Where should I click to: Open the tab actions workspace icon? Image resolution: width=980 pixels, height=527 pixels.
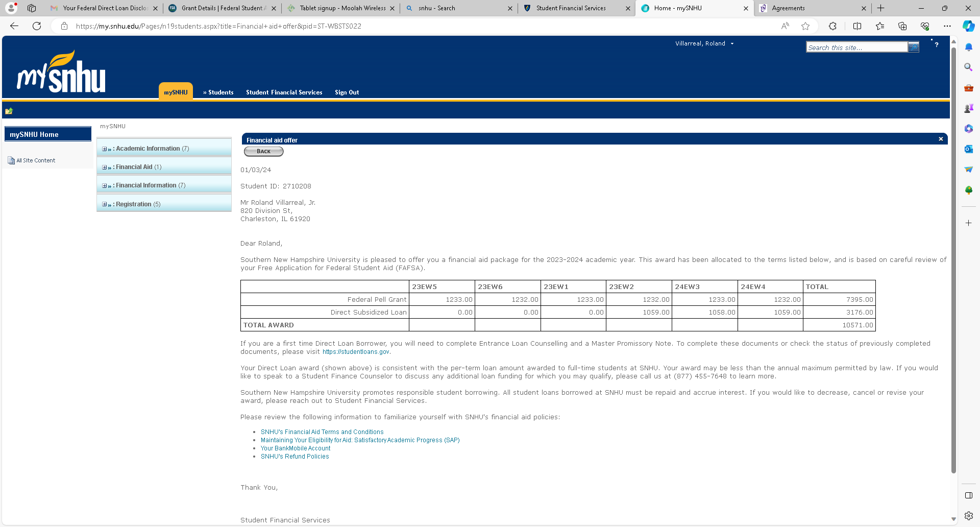32,8
